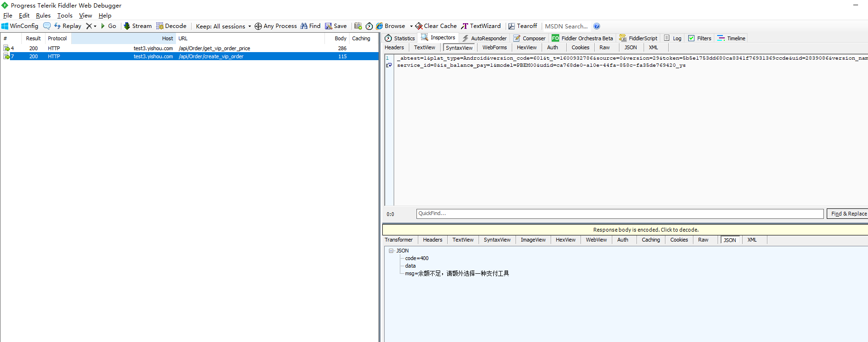
Task: Click the Tearoff toolbar button
Action: [x=523, y=26]
